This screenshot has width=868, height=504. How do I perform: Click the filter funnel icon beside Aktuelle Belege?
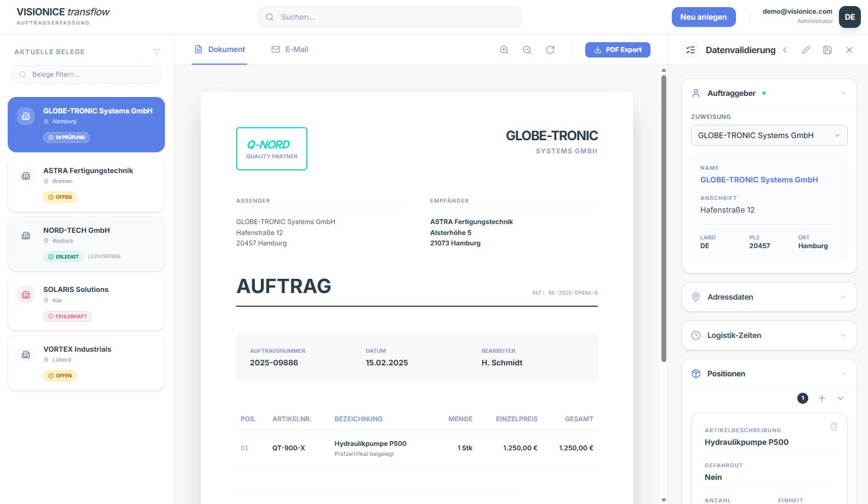[x=157, y=52]
